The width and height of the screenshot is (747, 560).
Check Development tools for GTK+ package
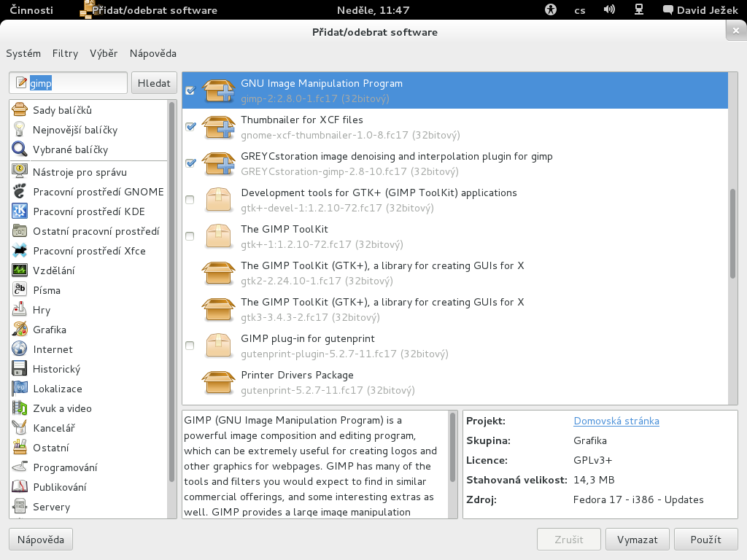[x=190, y=200]
